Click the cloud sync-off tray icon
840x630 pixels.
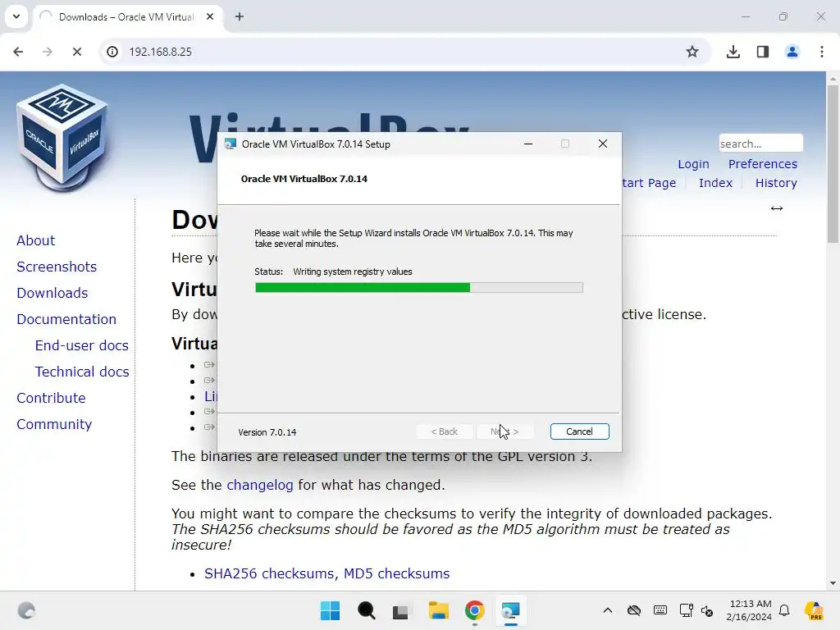634,610
